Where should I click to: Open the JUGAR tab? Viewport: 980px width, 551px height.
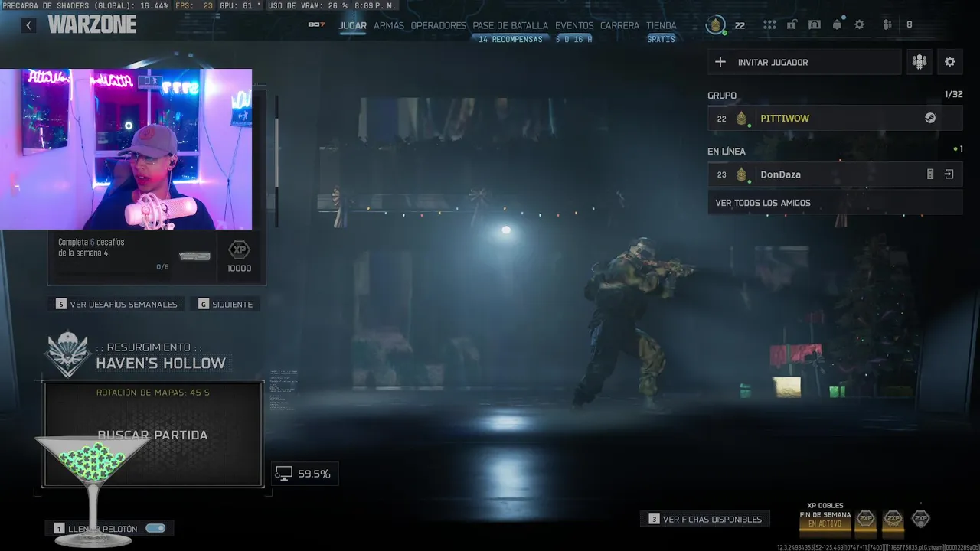point(353,25)
